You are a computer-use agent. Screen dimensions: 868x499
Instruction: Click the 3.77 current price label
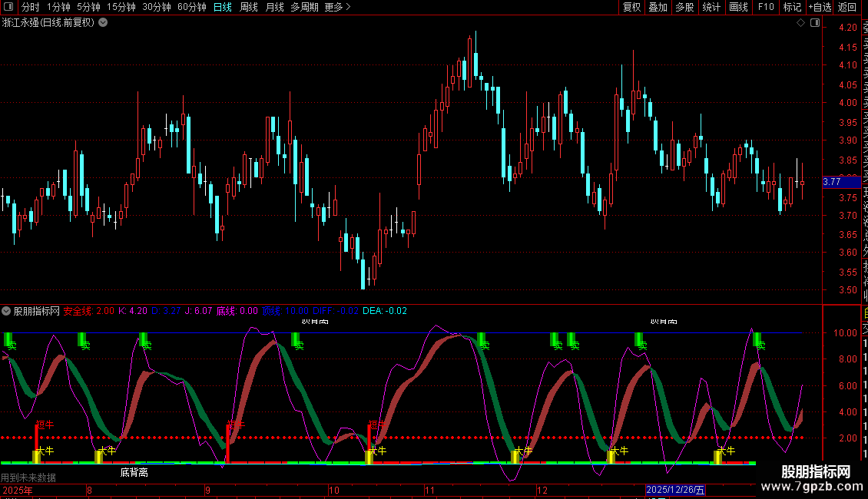click(x=832, y=182)
